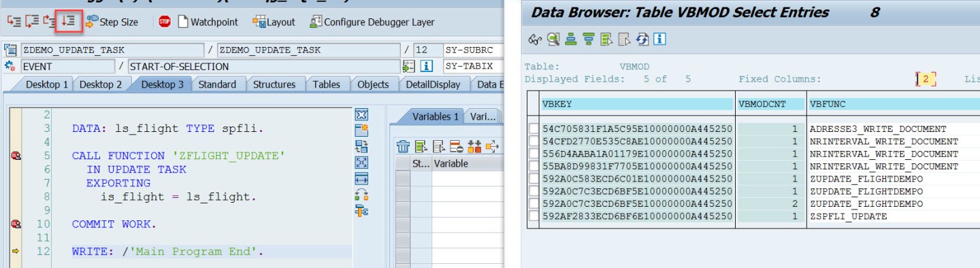The height and width of the screenshot is (268, 980).
Task: Click the yellow current-line arrow at line 12
Action: 16,252
